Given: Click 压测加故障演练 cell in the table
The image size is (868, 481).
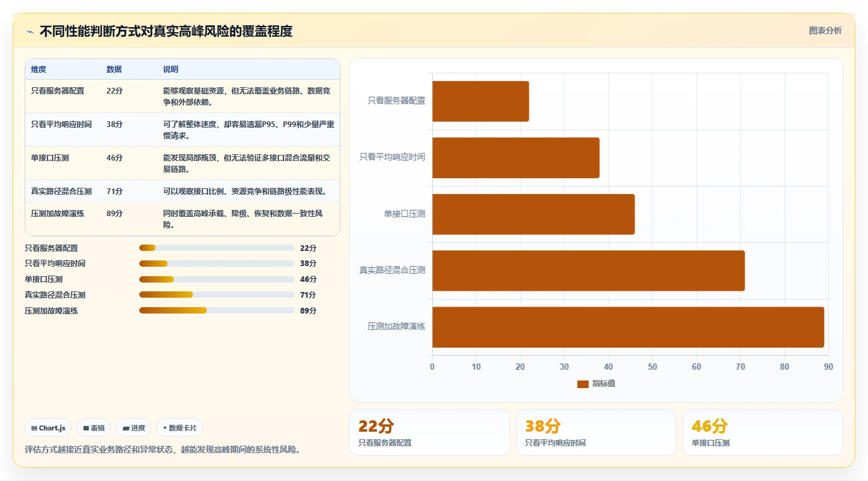Looking at the screenshot, I should coord(58,214).
